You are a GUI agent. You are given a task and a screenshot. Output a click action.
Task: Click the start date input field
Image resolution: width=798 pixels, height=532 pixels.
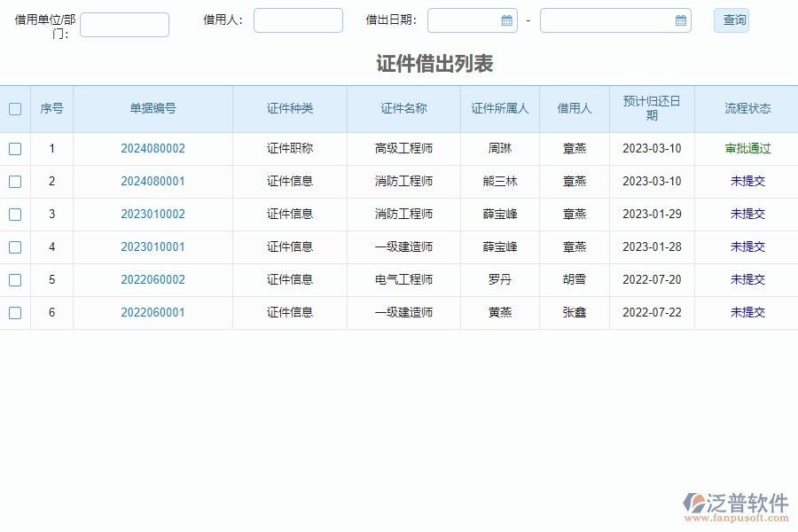(x=465, y=20)
